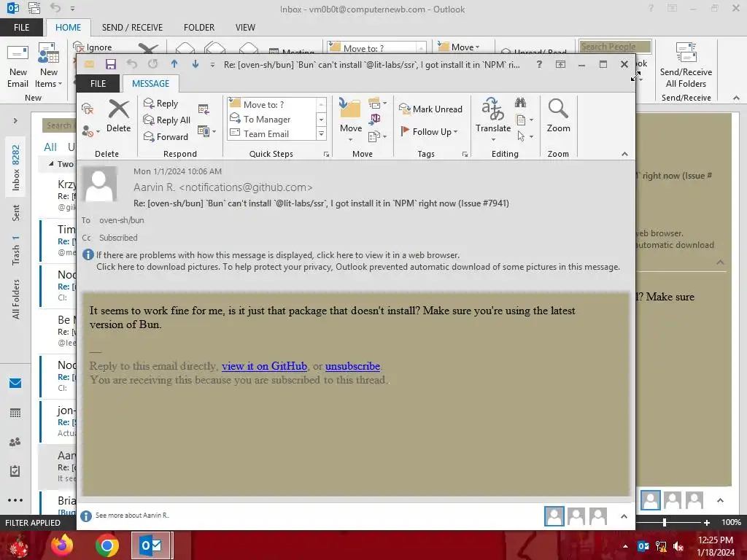747x560 pixels.
Task: Click Send/Receive All Folders icon
Action: click(686, 65)
